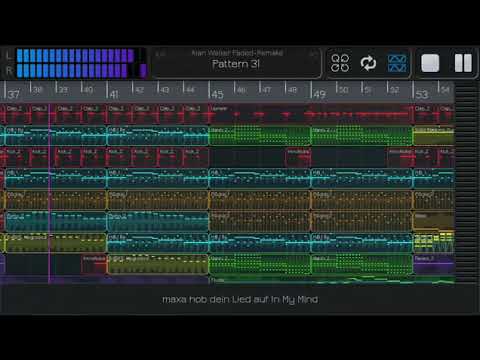Select second-track yellow clip at bar 53

434,135
